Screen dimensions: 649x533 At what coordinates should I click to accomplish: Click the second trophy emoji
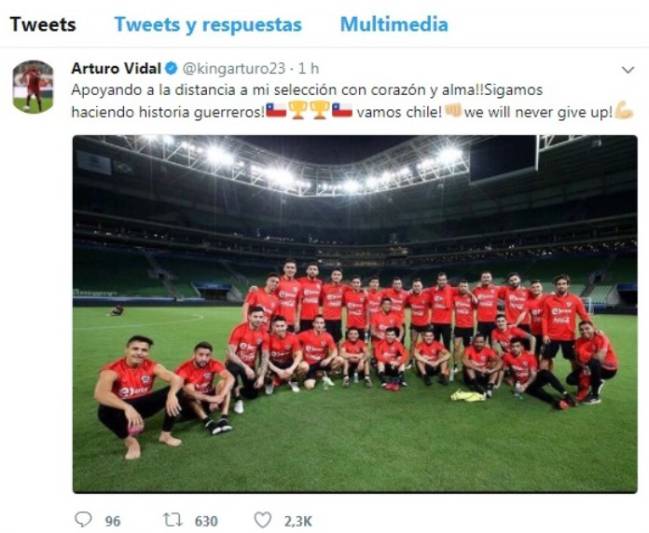coord(320,110)
